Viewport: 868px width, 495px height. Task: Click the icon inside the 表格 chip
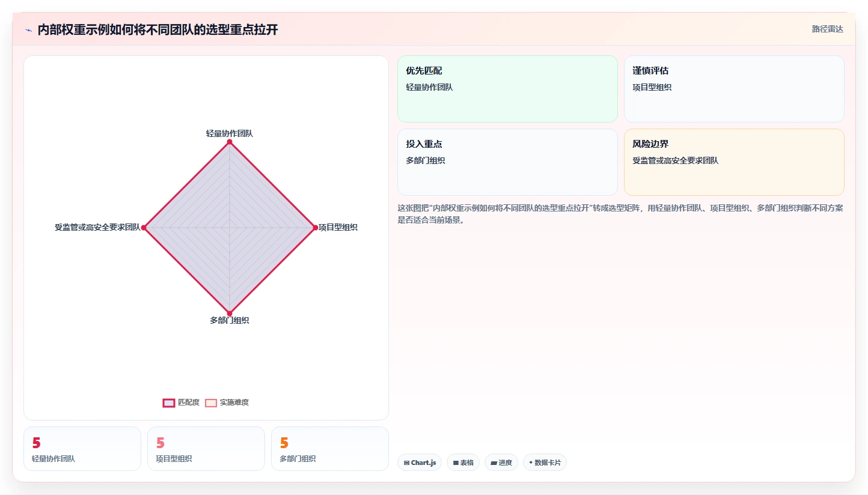(456, 463)
